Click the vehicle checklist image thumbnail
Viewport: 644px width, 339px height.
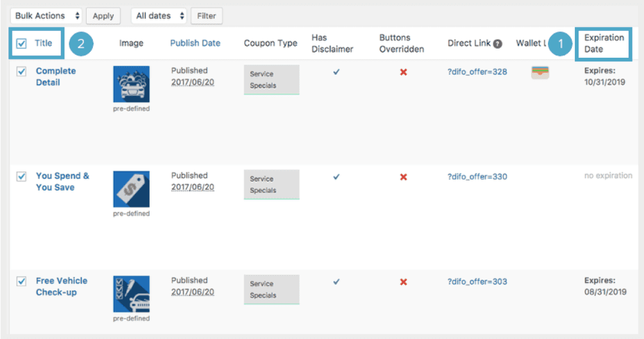(132, 294)
